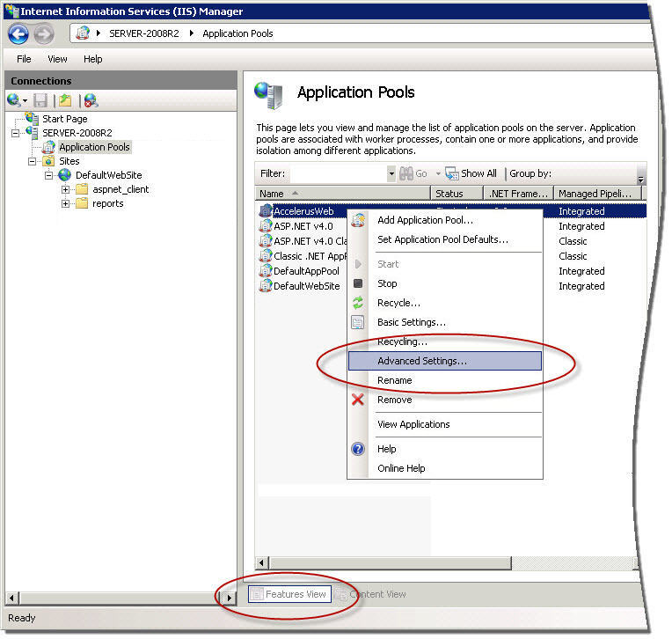Choose Add Application Pool menu entry
672x639 pixels.
point(444,220)
